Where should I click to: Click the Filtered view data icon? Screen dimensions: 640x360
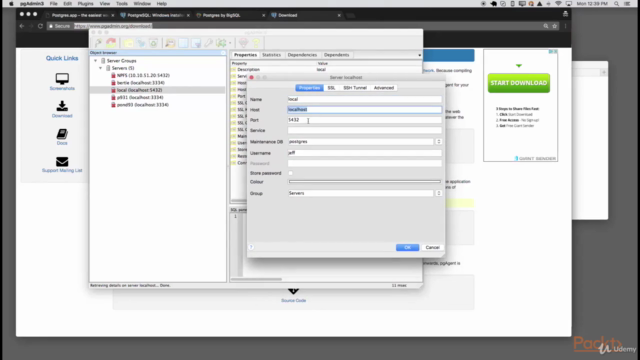(x=196, y=43)
